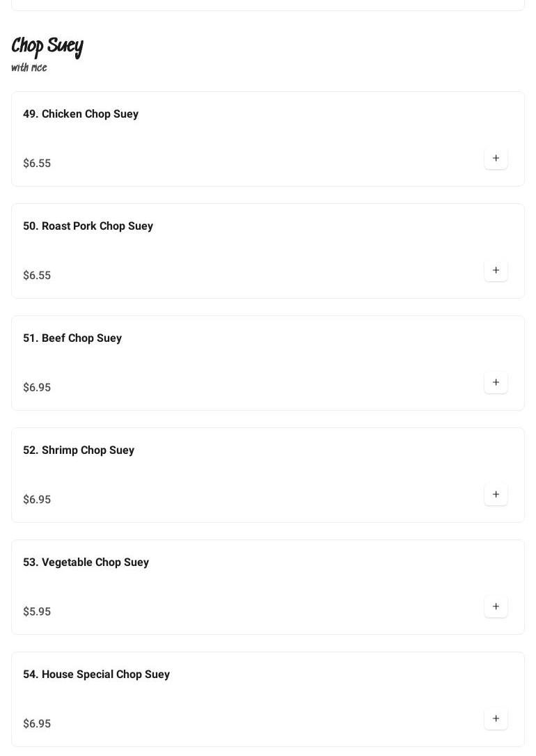Click plus icon for Roast Pork Chop Suey
This screenshot has width=536, height=756.
coord(496,270)
